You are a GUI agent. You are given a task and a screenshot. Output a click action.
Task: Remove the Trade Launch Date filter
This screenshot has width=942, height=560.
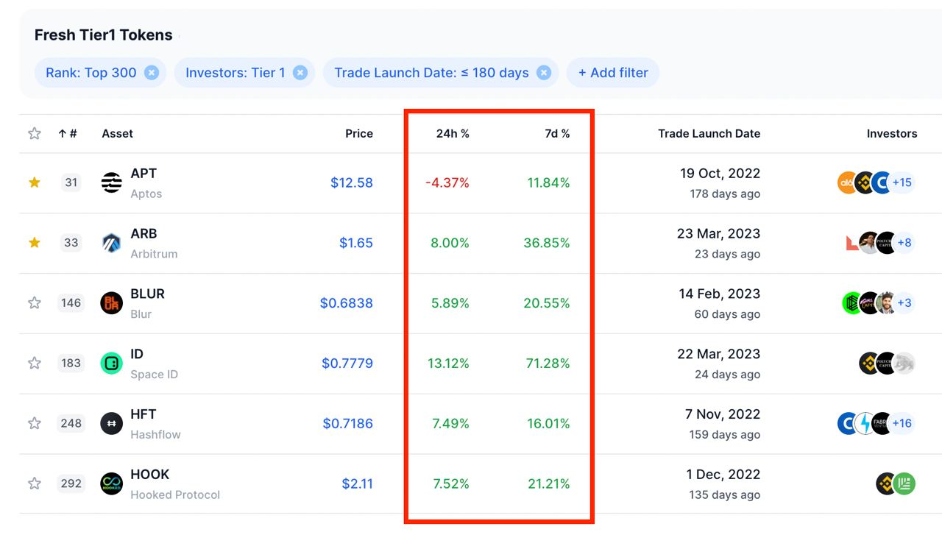(x=543, y=73)
